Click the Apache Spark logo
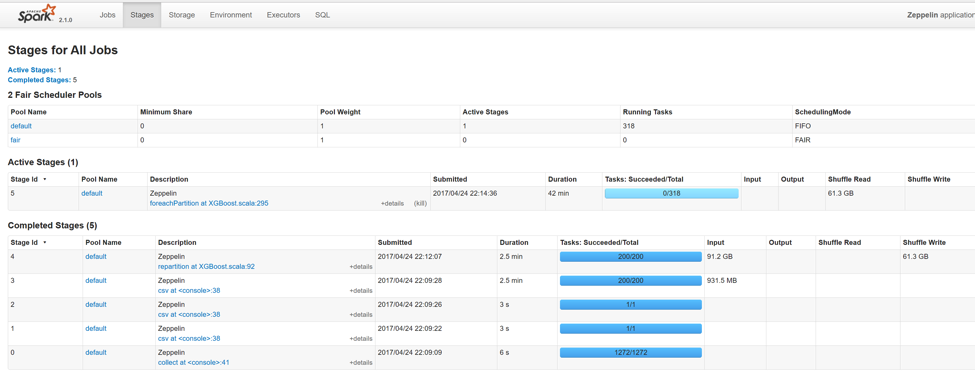This screenshot has width=975, height=381. [x=36, y=13]
